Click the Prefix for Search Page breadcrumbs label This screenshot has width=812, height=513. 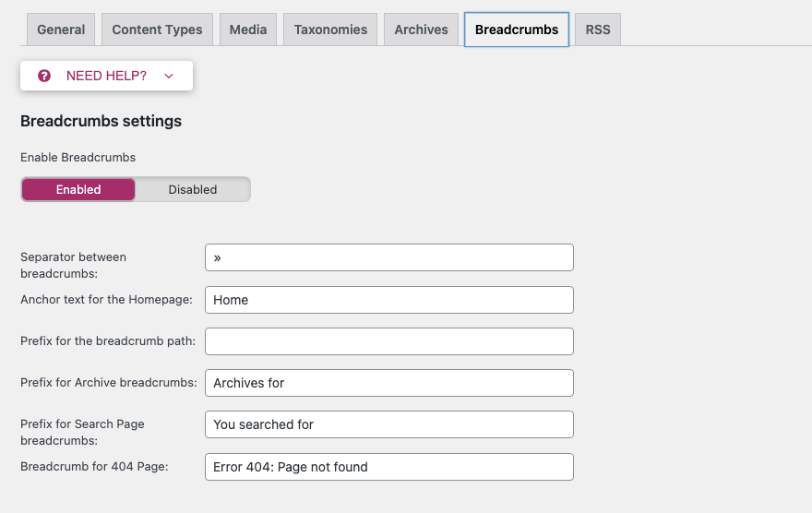coord(82,432)
